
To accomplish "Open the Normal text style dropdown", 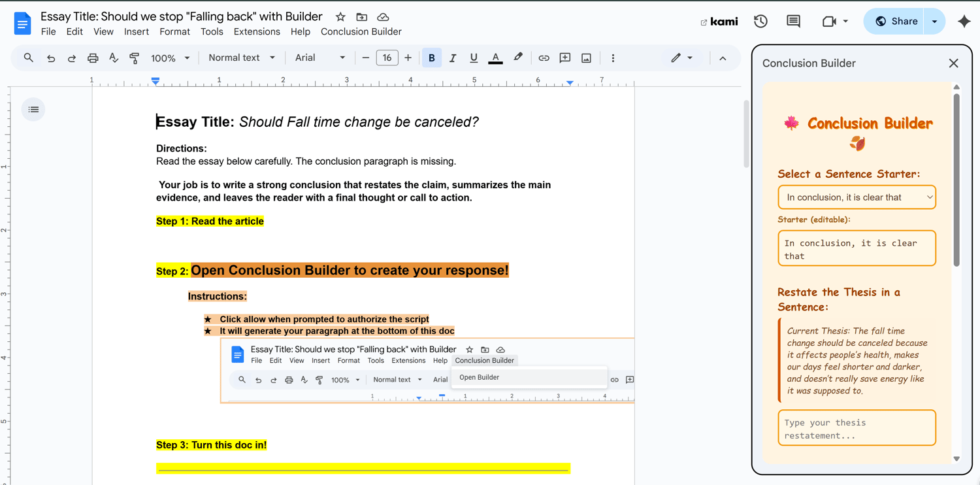I will click(242, 58).
